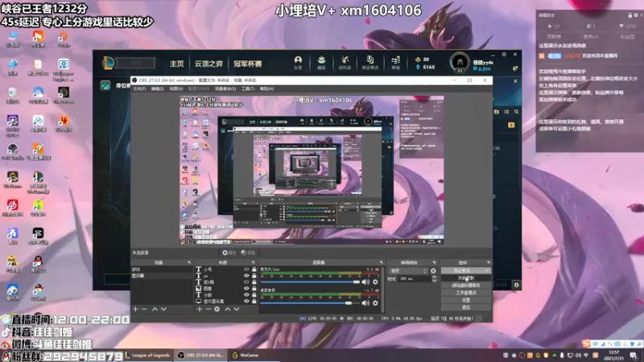Open the 编辑(E) menu in OBS
The height and width of the screenshot is (362, 644).
coord(157,88)
